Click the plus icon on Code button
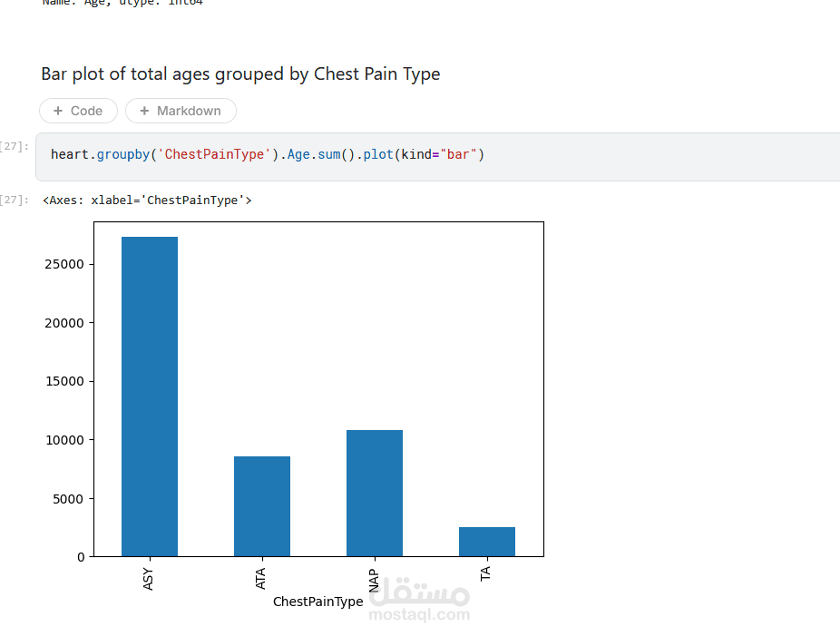This screenshot has width=840, height=636. 59,111
